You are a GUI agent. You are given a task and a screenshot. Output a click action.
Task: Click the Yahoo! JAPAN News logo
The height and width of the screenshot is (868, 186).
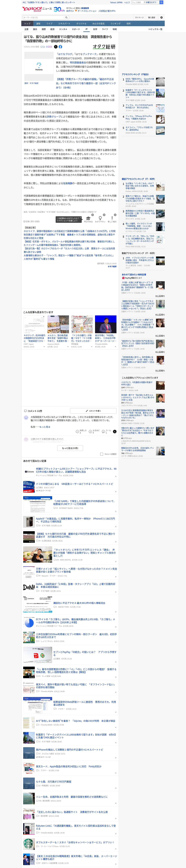[x=37, y=9]
